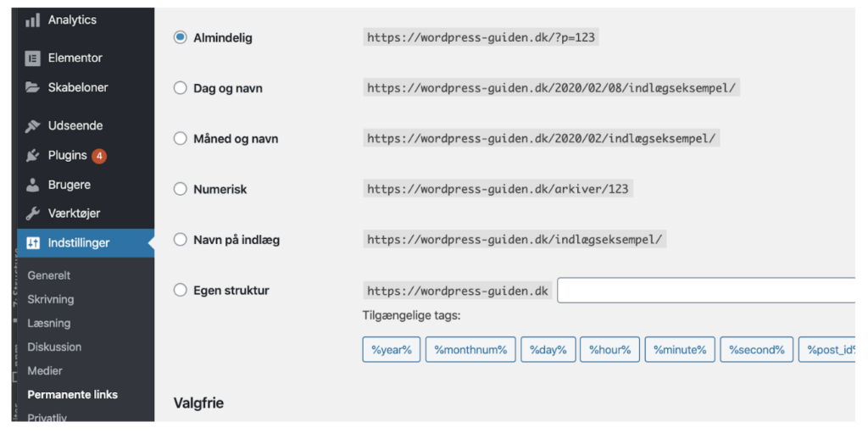
Task: Choose the Numerisk permalink radio button
Action: (181, 189)
